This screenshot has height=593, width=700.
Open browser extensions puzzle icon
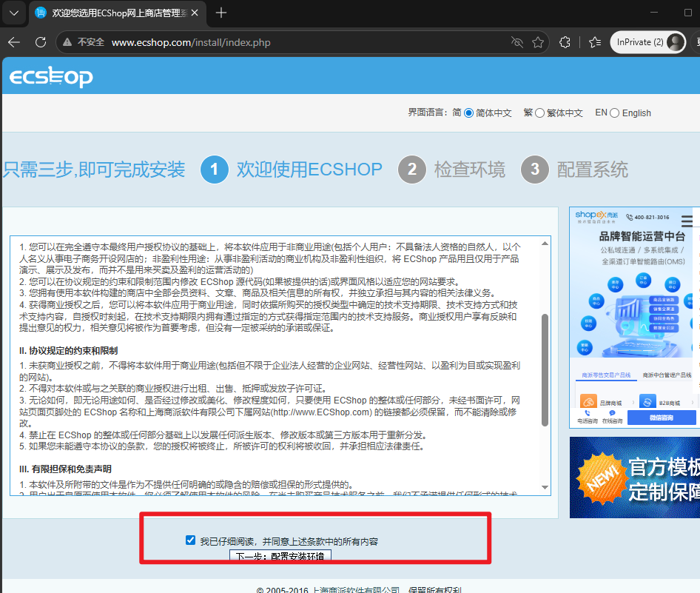pos(565,42)
